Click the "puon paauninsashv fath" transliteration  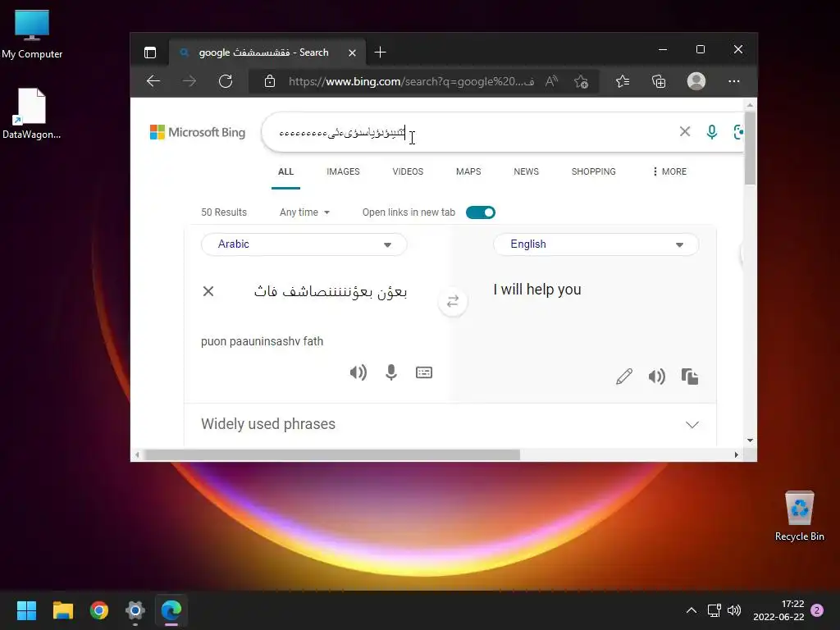pyautogui.click(x=262, y=341)
